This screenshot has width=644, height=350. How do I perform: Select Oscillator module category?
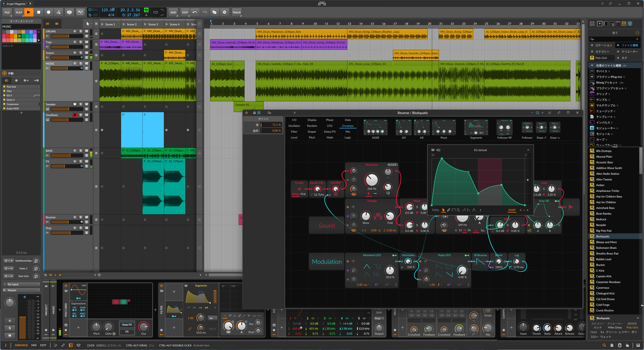[294, 126]
